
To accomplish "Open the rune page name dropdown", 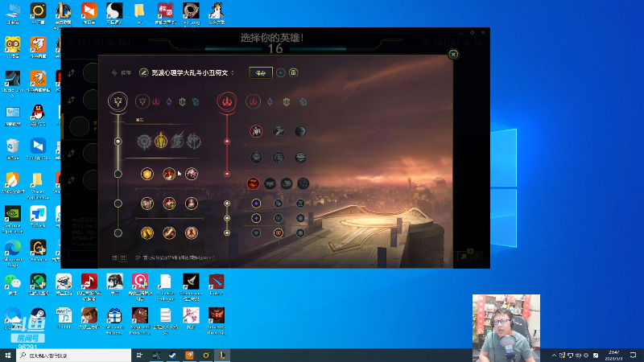I will (x=233, y=72).
